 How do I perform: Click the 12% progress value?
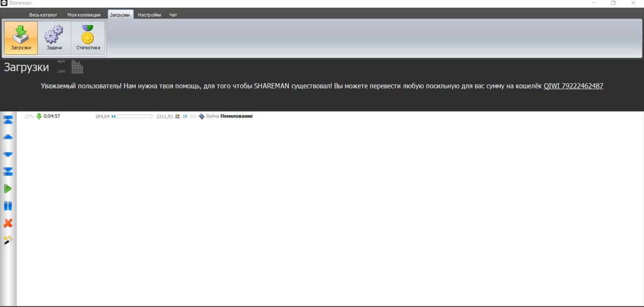pos(30,116)
